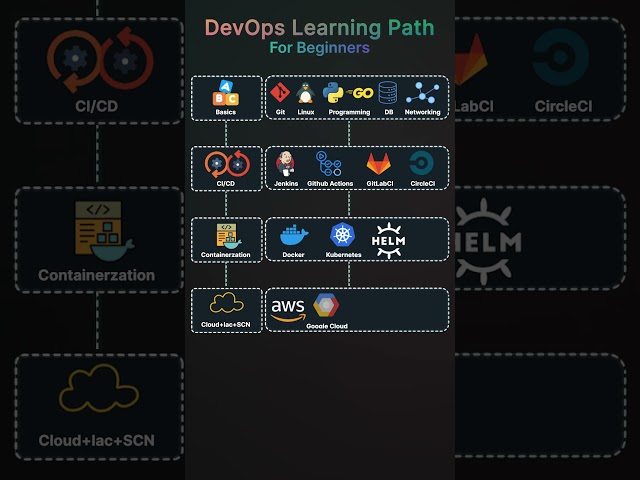Click the "Basics" label text

point(226,112)
